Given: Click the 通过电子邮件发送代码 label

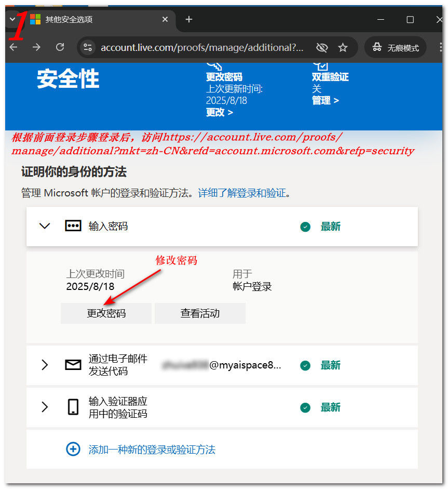Looking at the screenshot, I should point(118,365).
